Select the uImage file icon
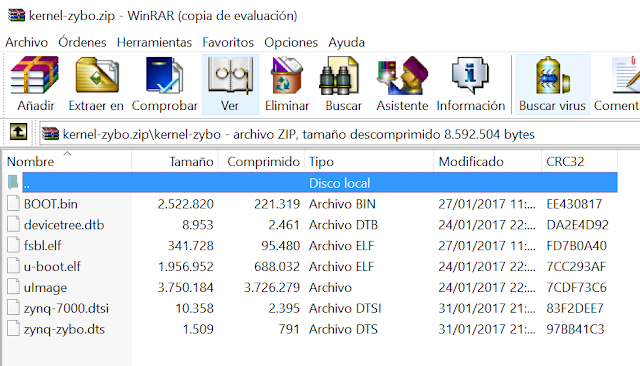 tap(13, 286)
